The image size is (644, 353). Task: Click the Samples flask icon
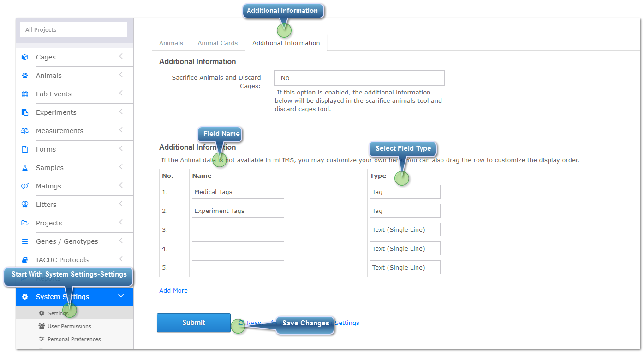[x=25, y=168]
